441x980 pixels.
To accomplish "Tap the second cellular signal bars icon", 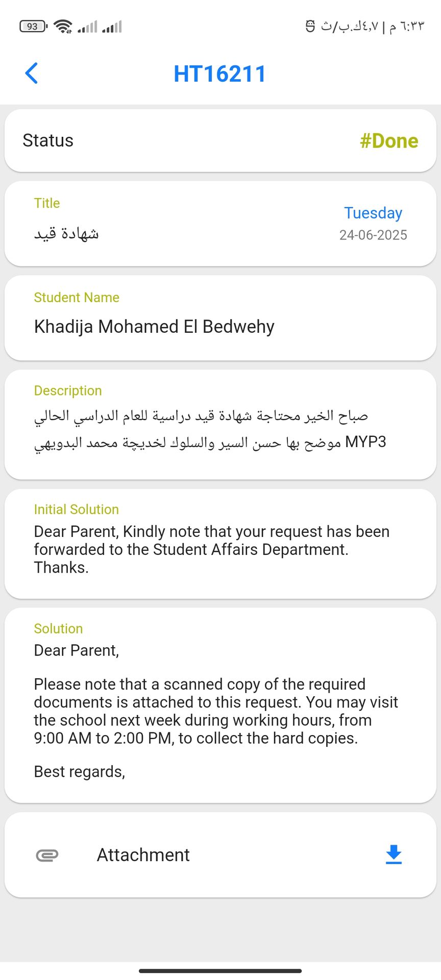I will 112,27.
